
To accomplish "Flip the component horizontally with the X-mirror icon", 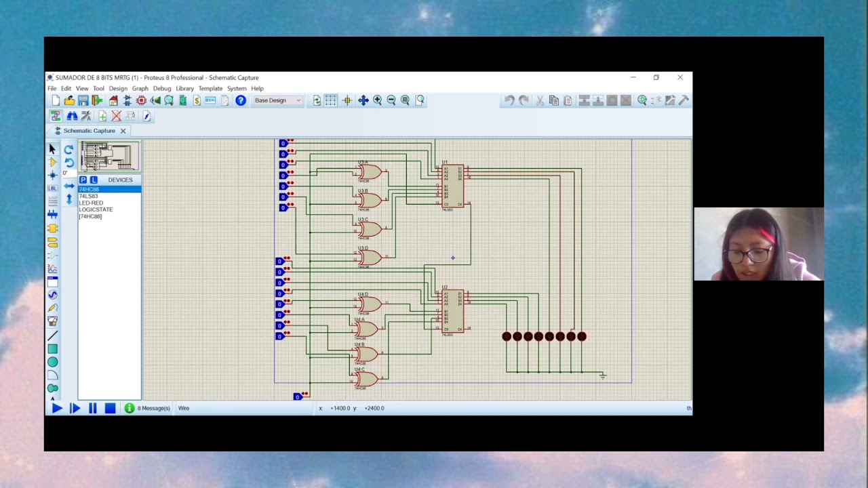I will 68,185.
